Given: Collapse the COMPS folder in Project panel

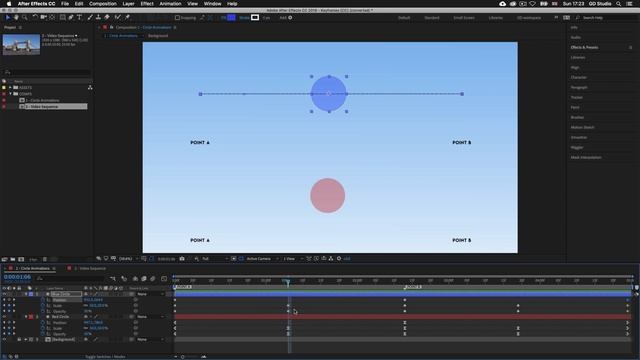Looking at the screenshot, I should 11,94.
